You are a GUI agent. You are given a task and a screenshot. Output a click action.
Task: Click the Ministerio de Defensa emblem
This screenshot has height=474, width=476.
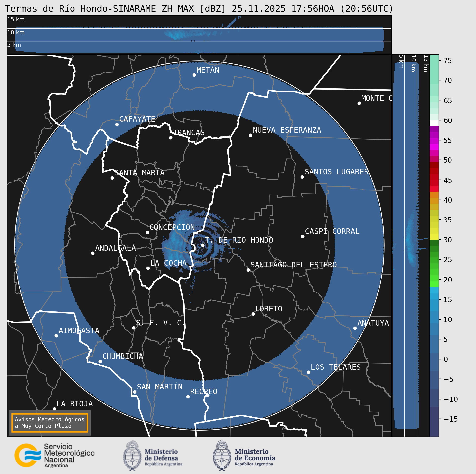click(x=132, y=456)
